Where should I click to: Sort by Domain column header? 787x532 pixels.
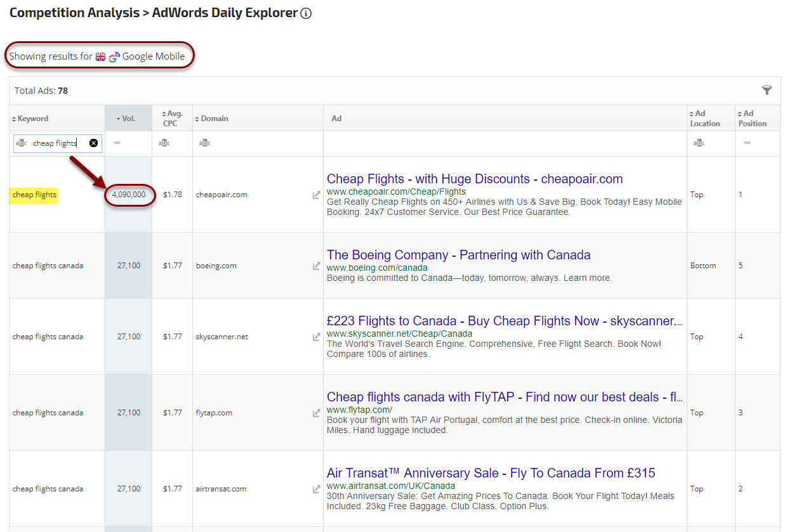[215, 119]
